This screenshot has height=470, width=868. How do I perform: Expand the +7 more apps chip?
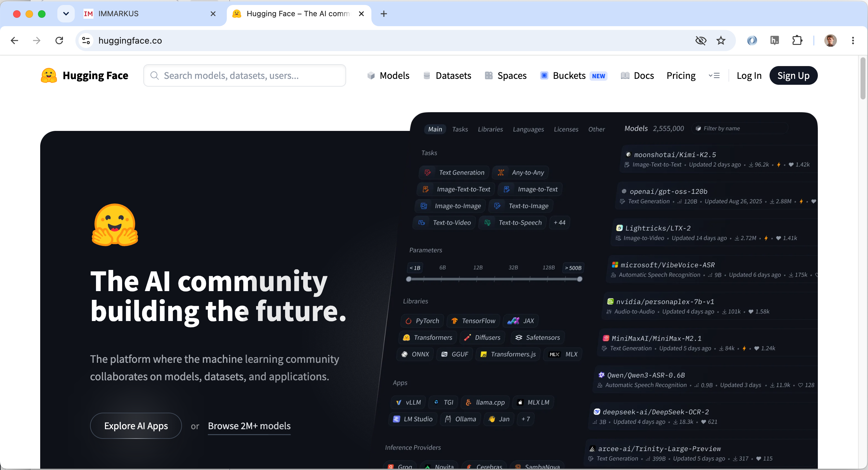[525, 419]
